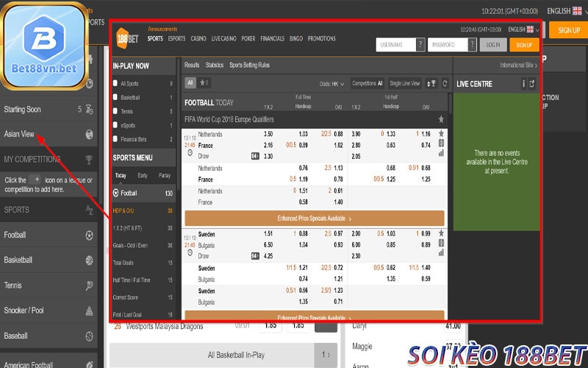
Task: Select the ESPORTS top menu item
Action: pos(176,38)
